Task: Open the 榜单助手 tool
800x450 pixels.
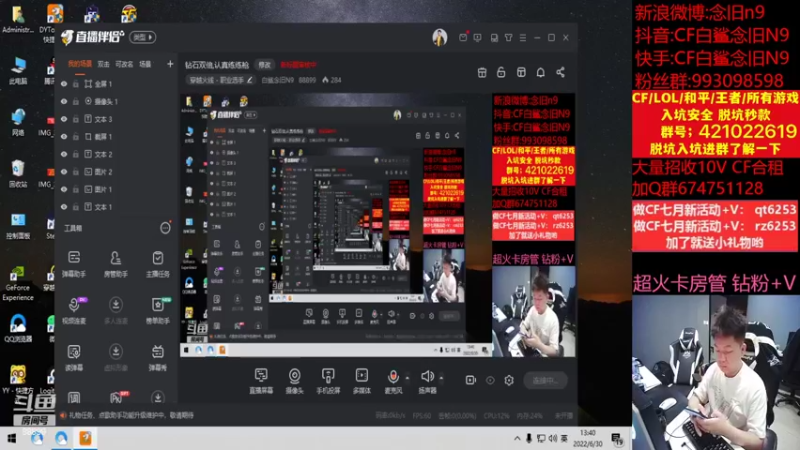Action: click(158, 310)
